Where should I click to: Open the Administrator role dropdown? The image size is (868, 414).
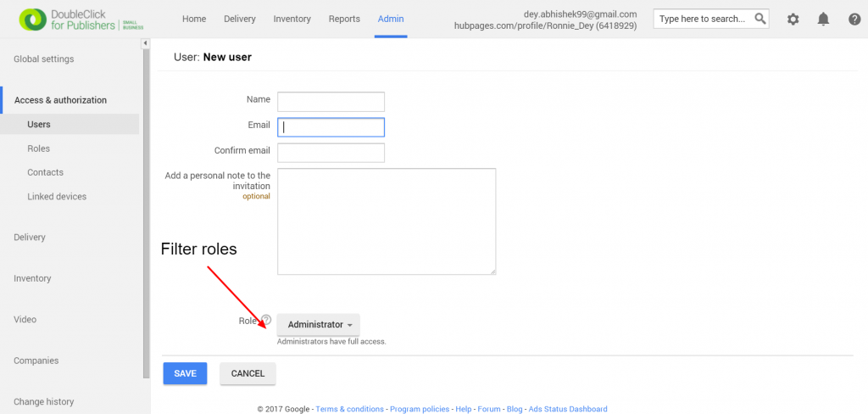coord(319,325)
